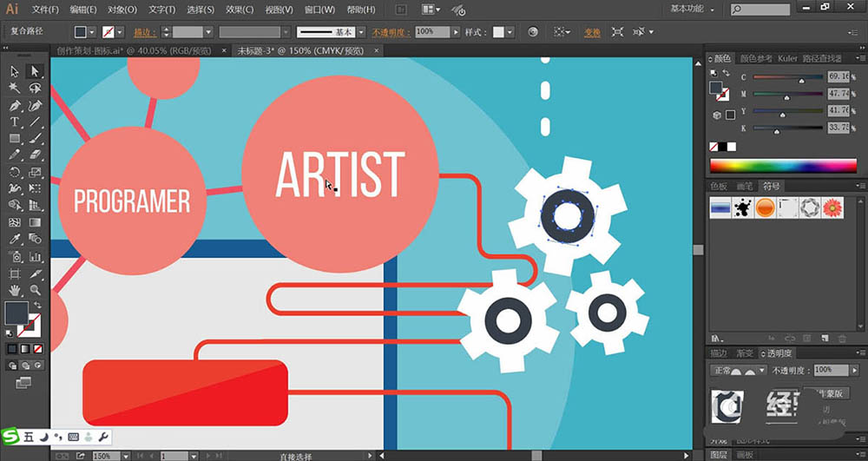Open the 对象(O) menu
This screenshot has width=868, height=461.
122,10
